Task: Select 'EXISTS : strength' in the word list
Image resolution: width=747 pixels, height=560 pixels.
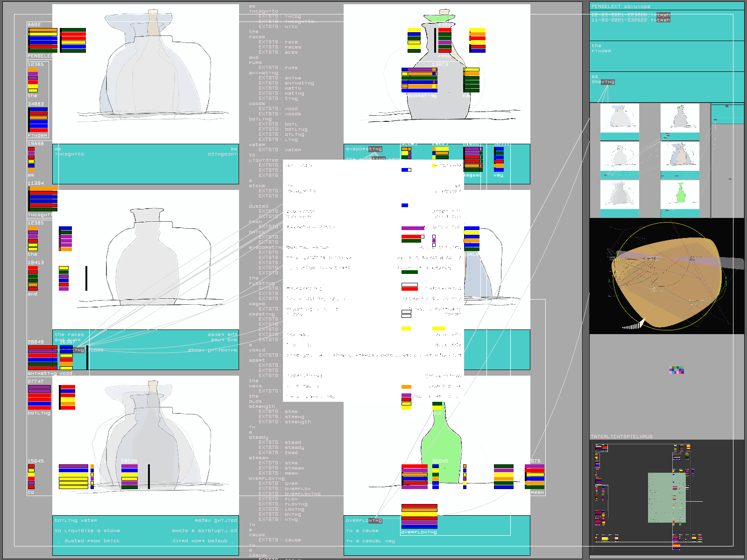Action: coord(285,422)
